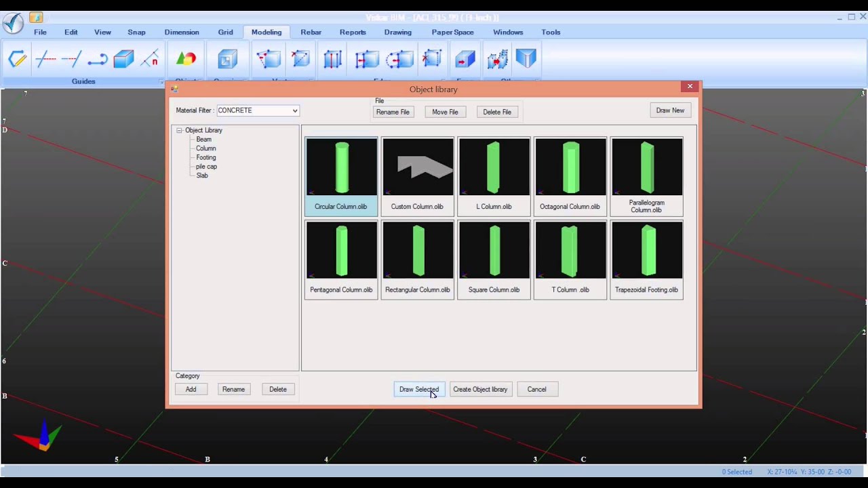The width and height of the screenshot is (868, 488).
Task: Select the dashed rounded edge cube icon
Action: pyautogui.click(x=399, y=59)
